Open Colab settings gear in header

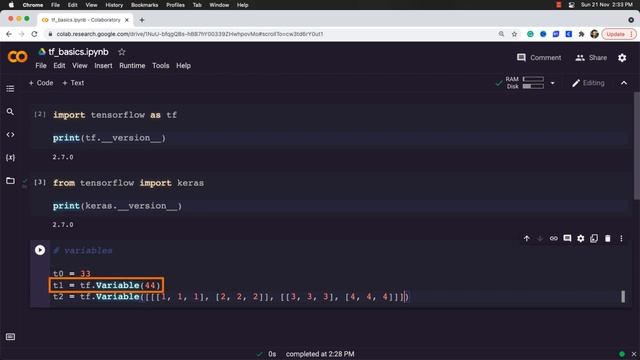click(622, 58)
